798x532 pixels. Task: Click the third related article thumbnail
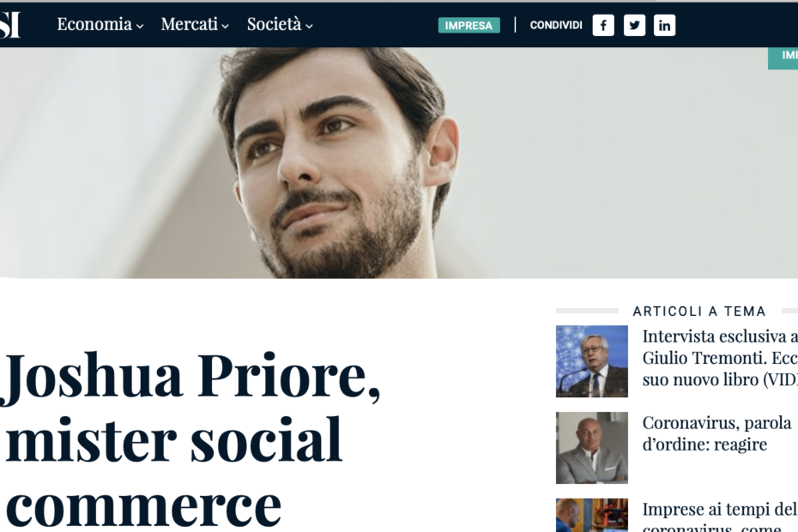pyautogui.click(x=592, y=515)
